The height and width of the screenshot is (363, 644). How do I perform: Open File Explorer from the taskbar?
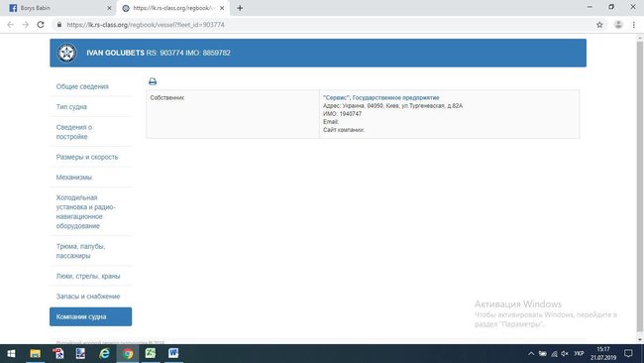pos(36,353)
